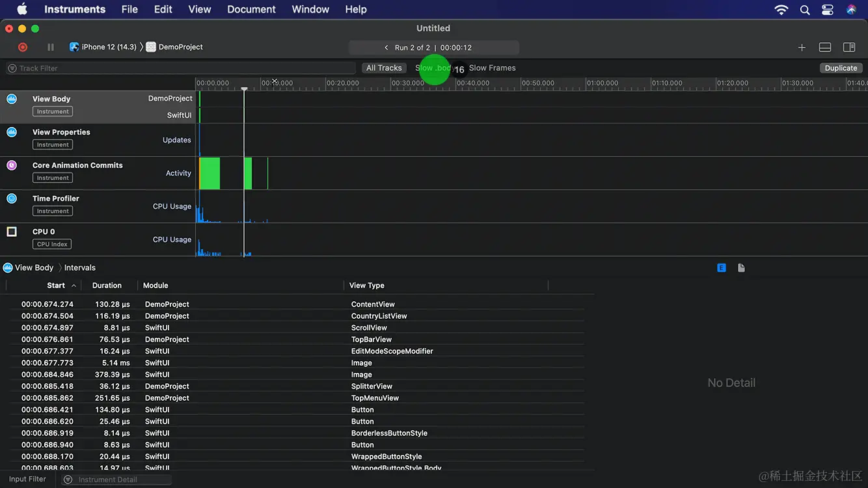Viewport: 868px width, 488px height.
Task: Focus the Track Filter field
Action: pyautogui.click(x=181, y=68)
